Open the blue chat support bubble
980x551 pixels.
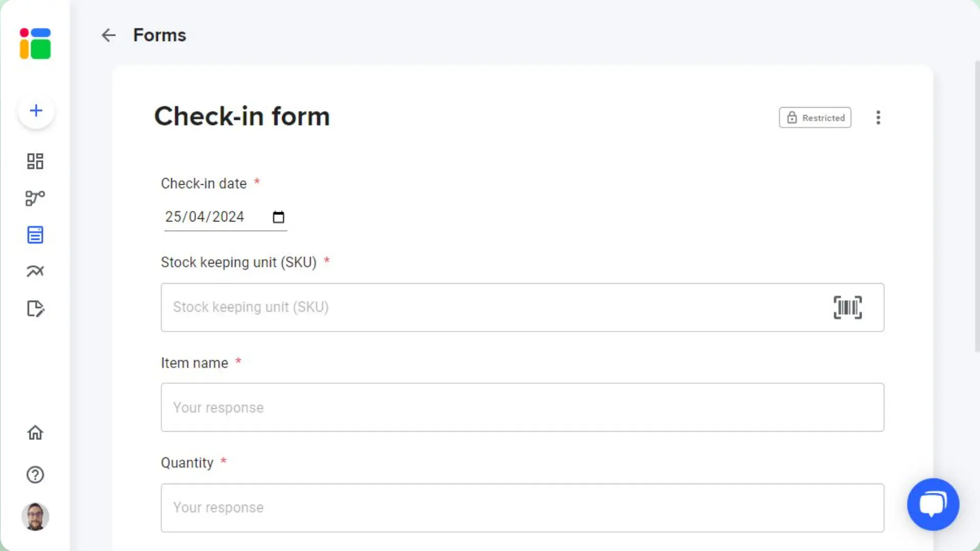[933, 504]
